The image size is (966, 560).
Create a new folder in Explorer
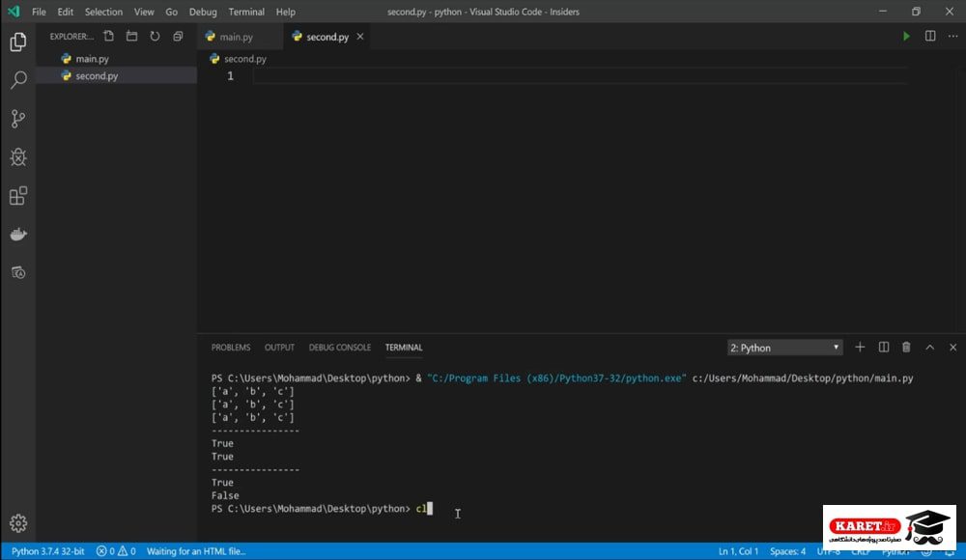coord(131,37)
